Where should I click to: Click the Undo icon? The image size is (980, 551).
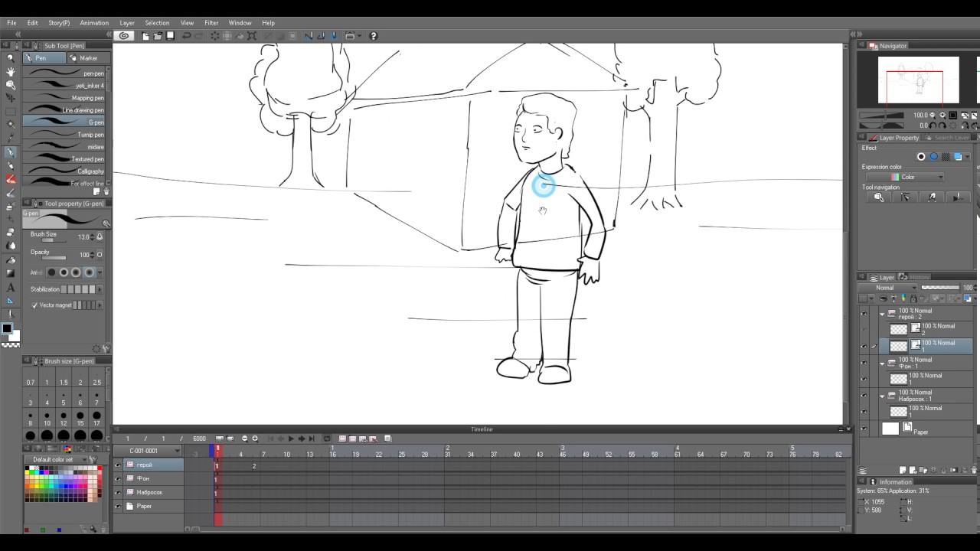point(186,35)
